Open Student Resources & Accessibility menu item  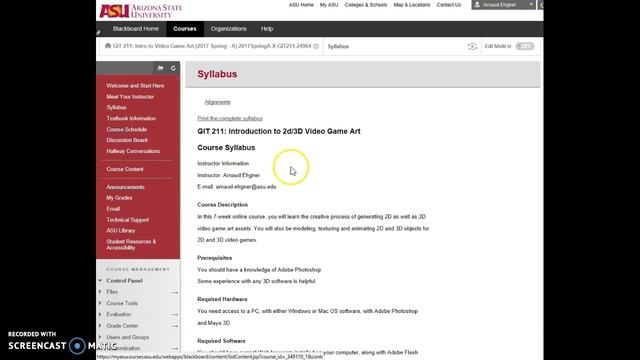coord(131,244)
